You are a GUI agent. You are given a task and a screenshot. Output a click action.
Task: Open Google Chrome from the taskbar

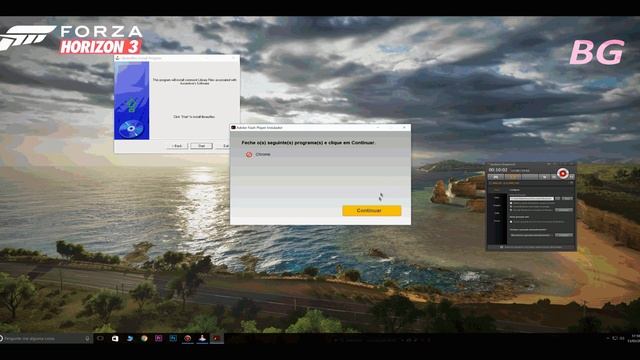pyautogui.click(x=144, y=338)
